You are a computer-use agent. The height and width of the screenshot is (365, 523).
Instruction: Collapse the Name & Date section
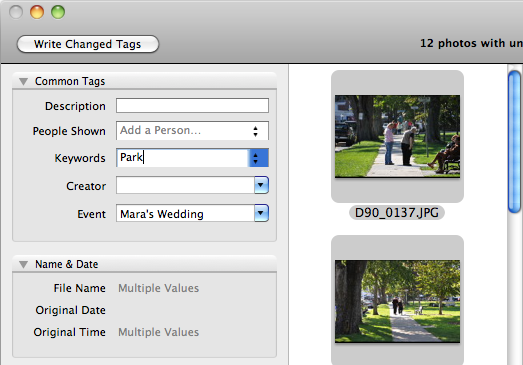23,265
